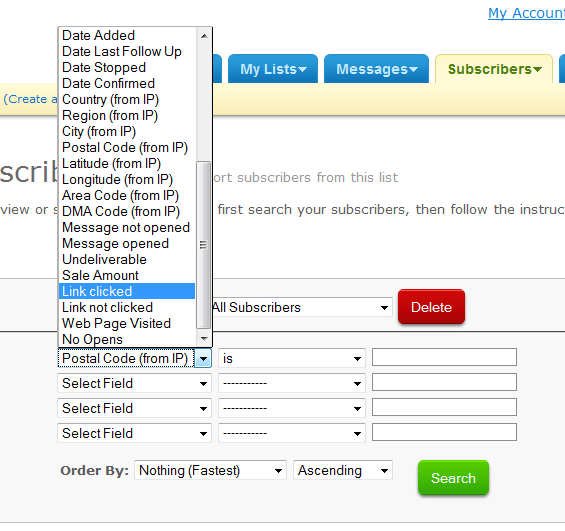Open the Nothing (Fastest) order dropdown
This screenshot has height=531, width=565.
pos(210,470)
